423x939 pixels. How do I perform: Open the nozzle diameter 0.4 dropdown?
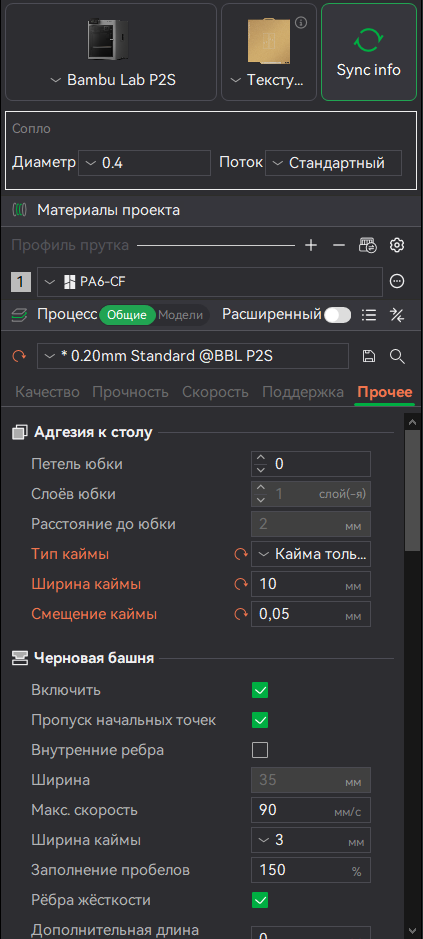point(144,163)
